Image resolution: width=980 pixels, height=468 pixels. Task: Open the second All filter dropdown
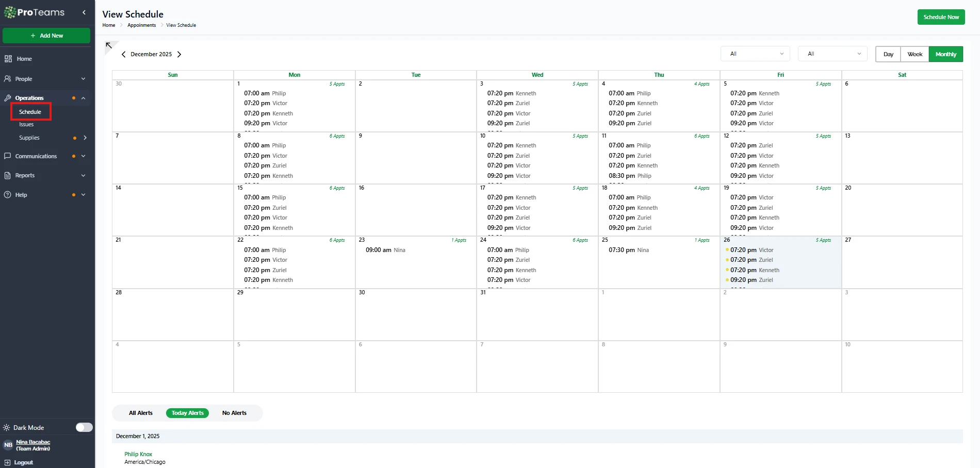(x=832, y=54)
